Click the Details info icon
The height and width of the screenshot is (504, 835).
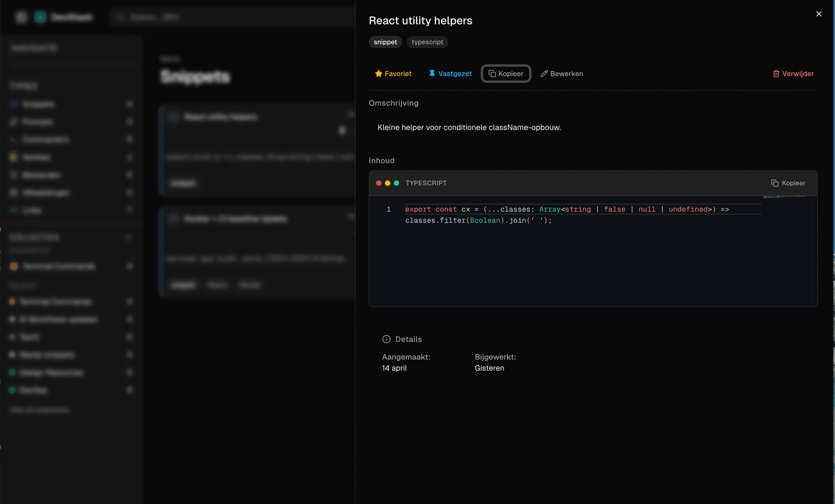[x=386, y=339]
